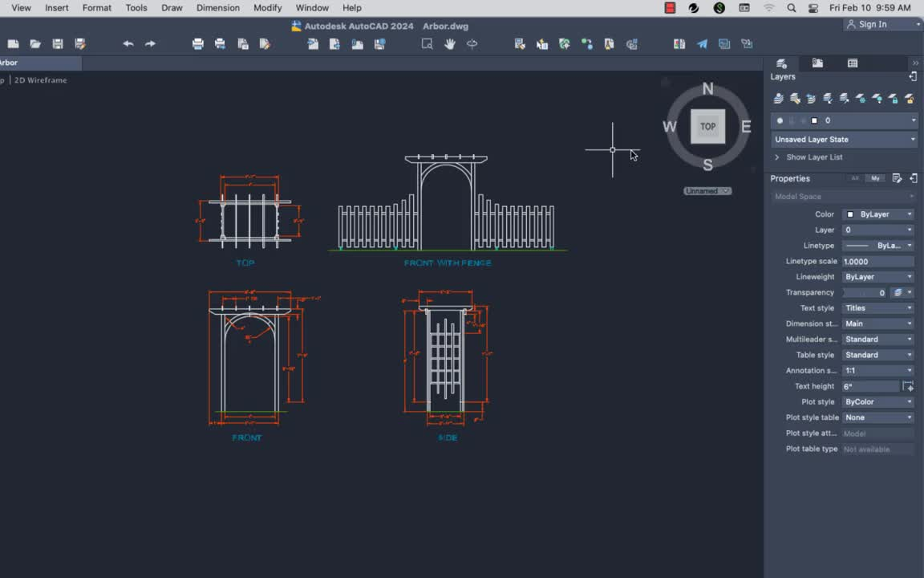The image size is (924, 578).
Task: Switch properties filter to My
Action: click(876, 178)
